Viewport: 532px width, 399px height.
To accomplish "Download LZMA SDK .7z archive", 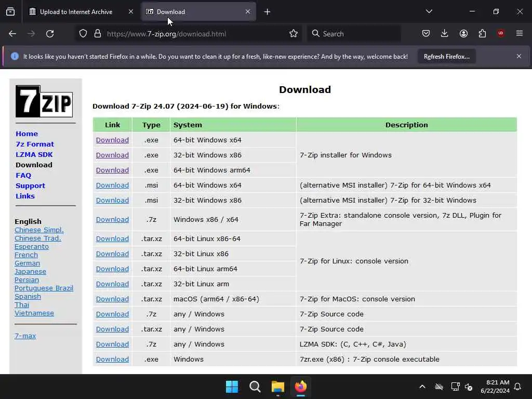I will point(112,344).
